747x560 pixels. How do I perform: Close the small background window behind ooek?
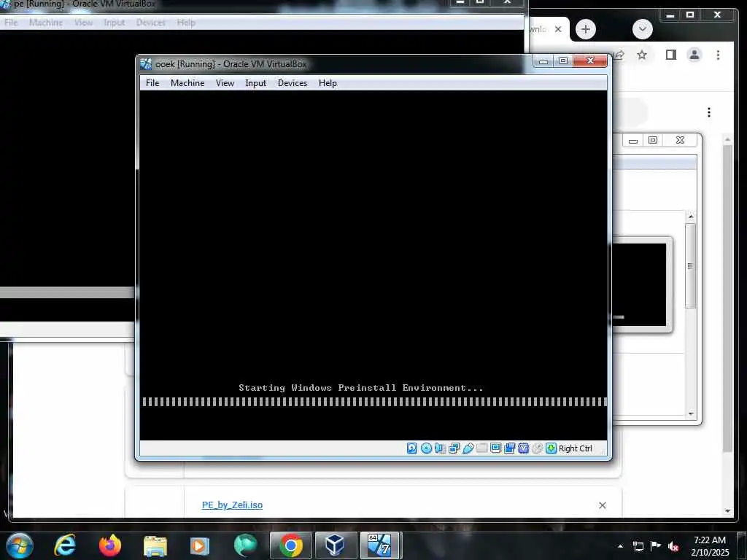coord(681,141)
